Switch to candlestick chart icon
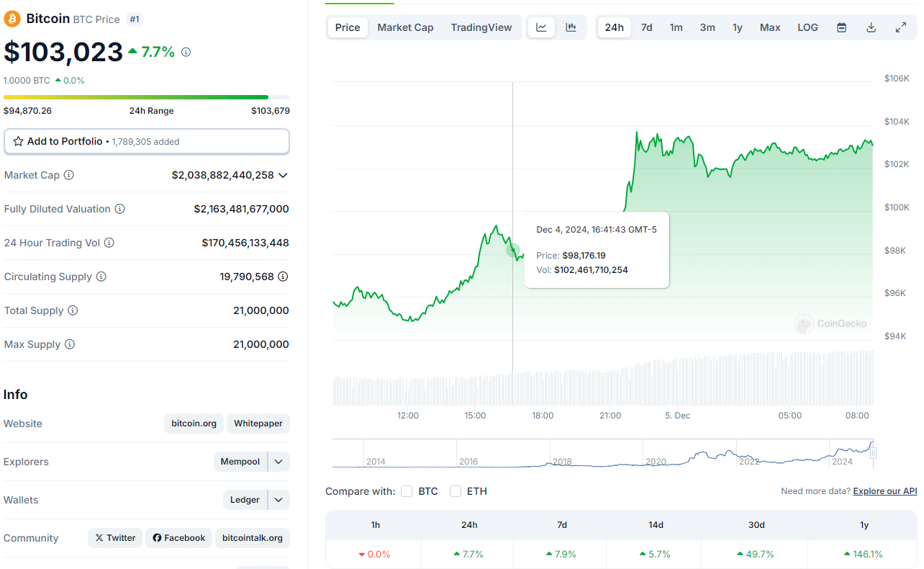The image size is (924, 569). point(571,27)
